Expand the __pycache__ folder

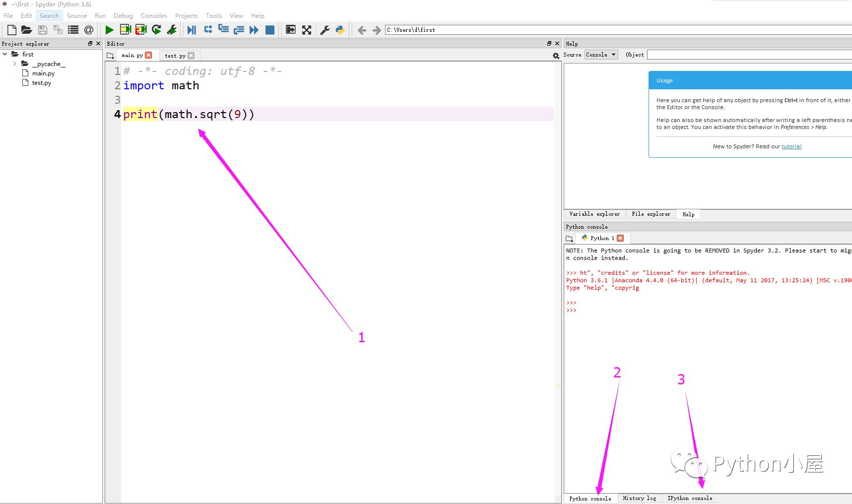tap(14, 63)
